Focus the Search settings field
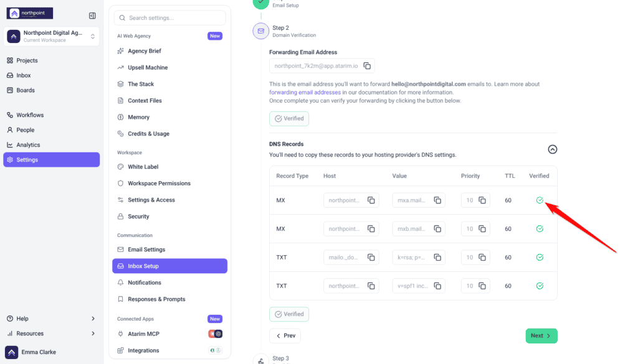Image resolution: width=638 pixels, height=364 pixels. pos(169,18)
